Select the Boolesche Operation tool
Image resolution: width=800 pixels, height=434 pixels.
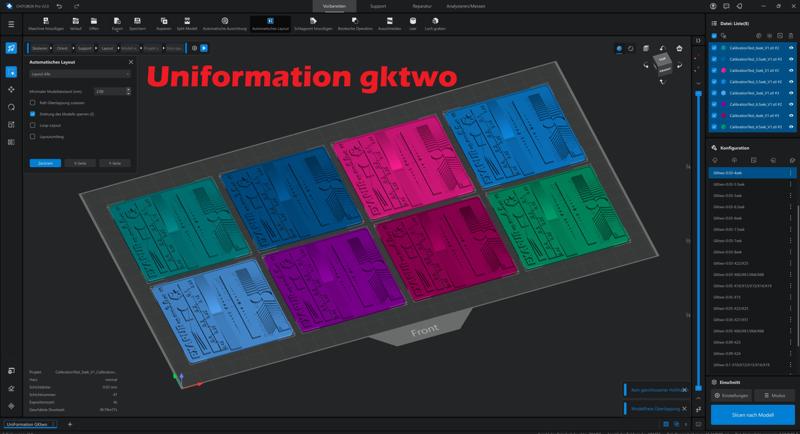[350, 23]
